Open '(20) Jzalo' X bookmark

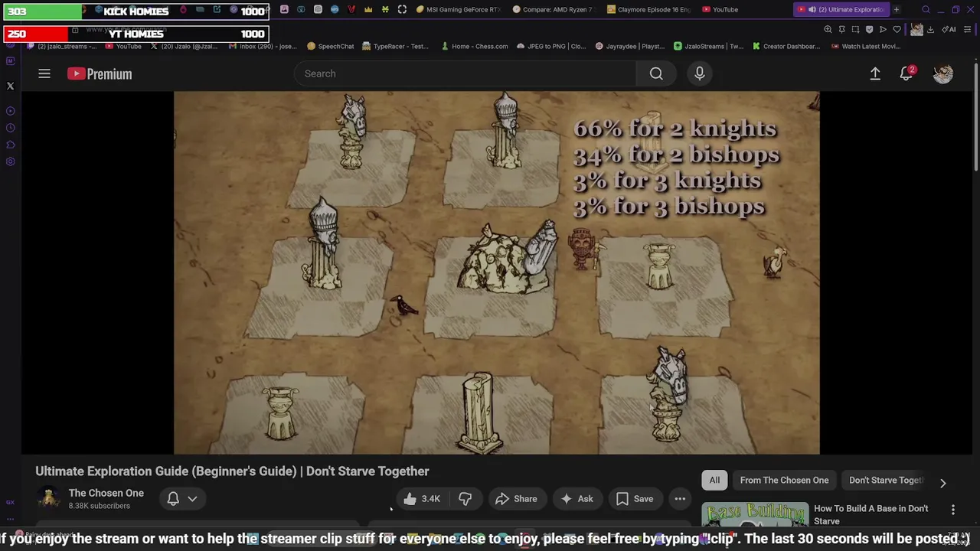click(184, 46)
